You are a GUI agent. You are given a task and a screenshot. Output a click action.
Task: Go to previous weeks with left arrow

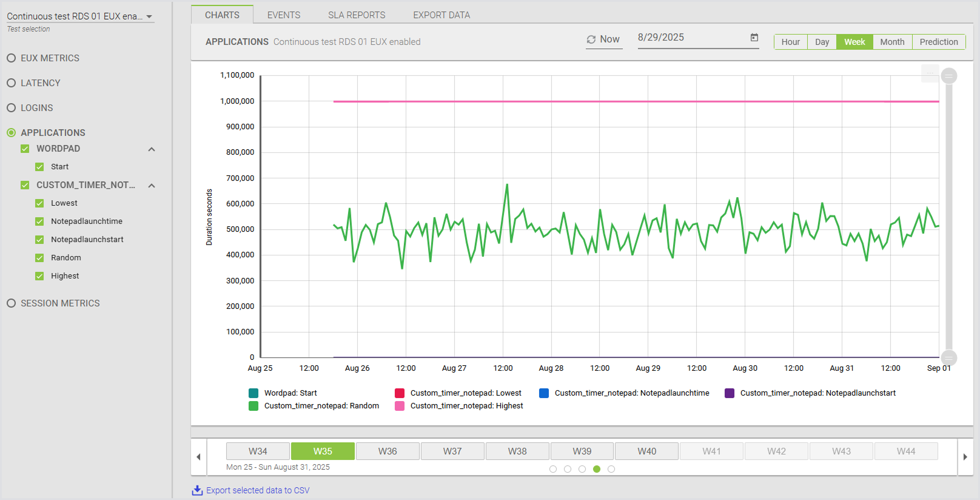(x=198, y=457)
